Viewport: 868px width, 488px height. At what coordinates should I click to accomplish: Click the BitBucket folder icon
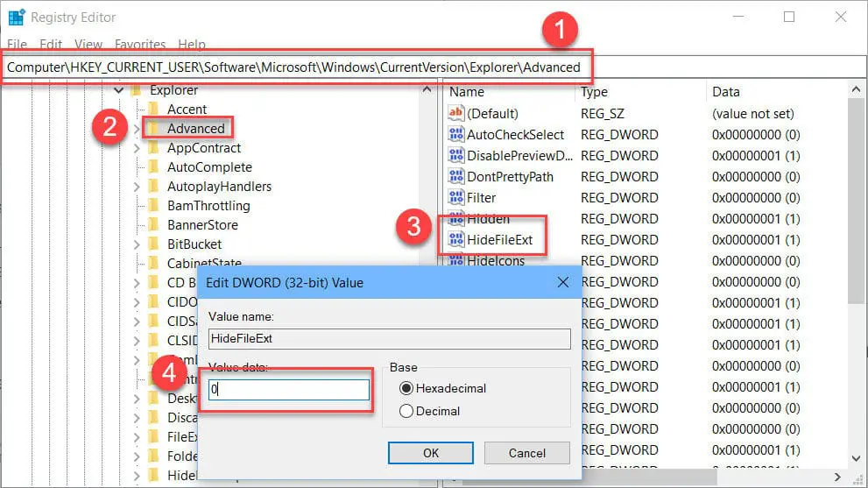point(154,244)
